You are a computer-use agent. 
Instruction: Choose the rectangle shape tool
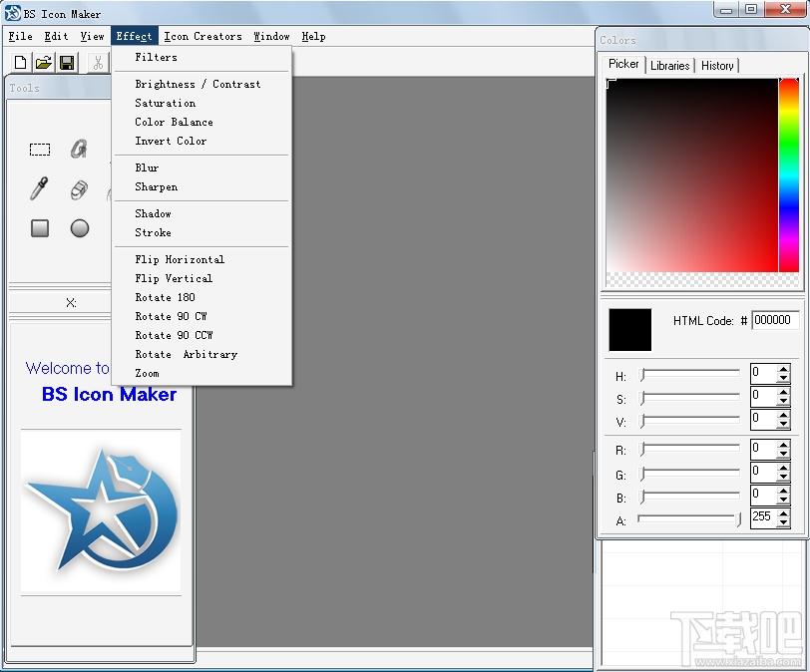point(39,227)
